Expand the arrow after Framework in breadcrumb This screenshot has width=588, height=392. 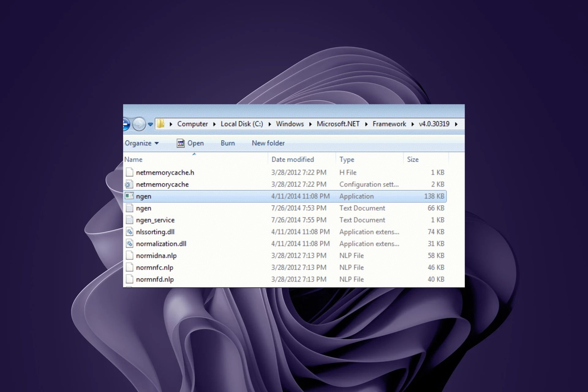tap(413, 124)
